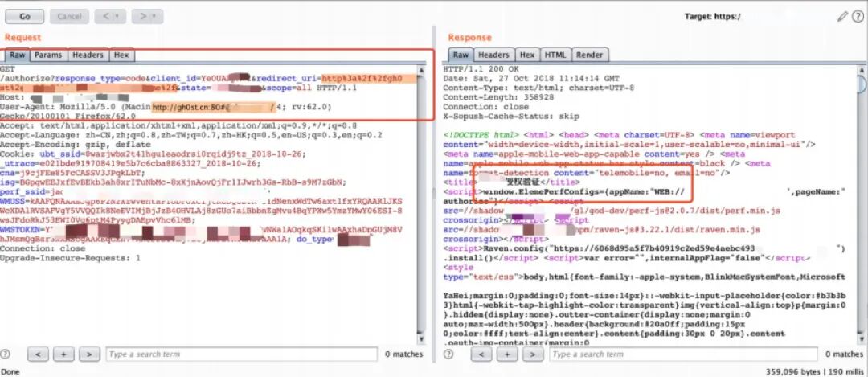
Task: Select the Request Raw tab
Action: pyautogui.click(x=17, y=55)
